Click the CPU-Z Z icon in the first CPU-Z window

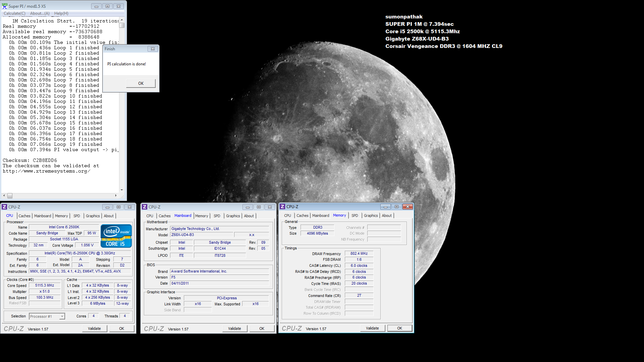tap(4, 207)
